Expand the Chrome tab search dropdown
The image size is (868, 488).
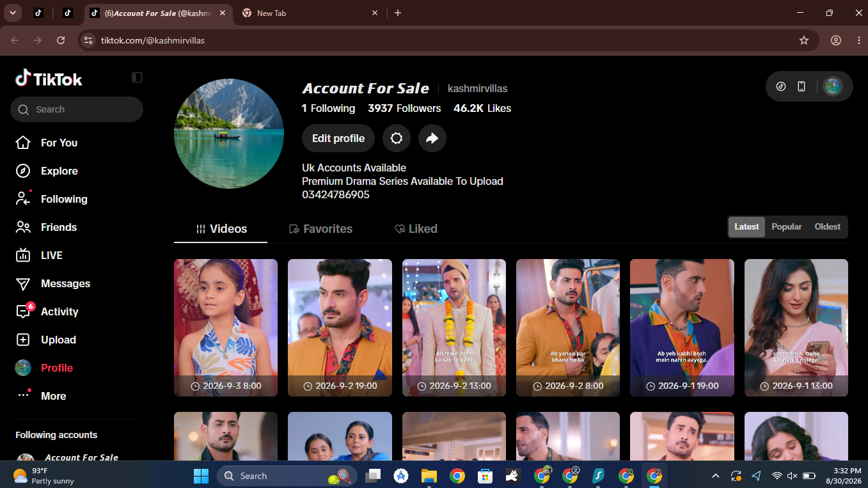(13, 13)
